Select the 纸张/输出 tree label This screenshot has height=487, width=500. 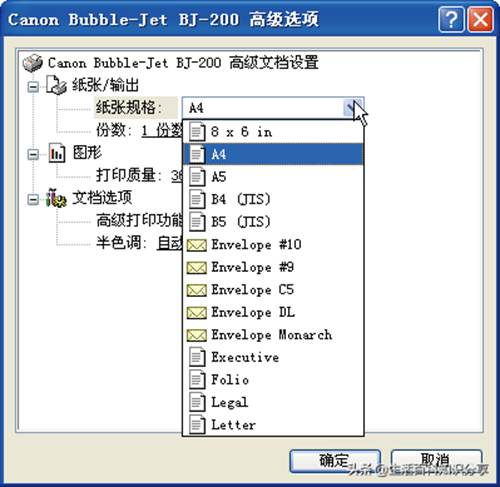pyautogui.click(x=105, y=85)
